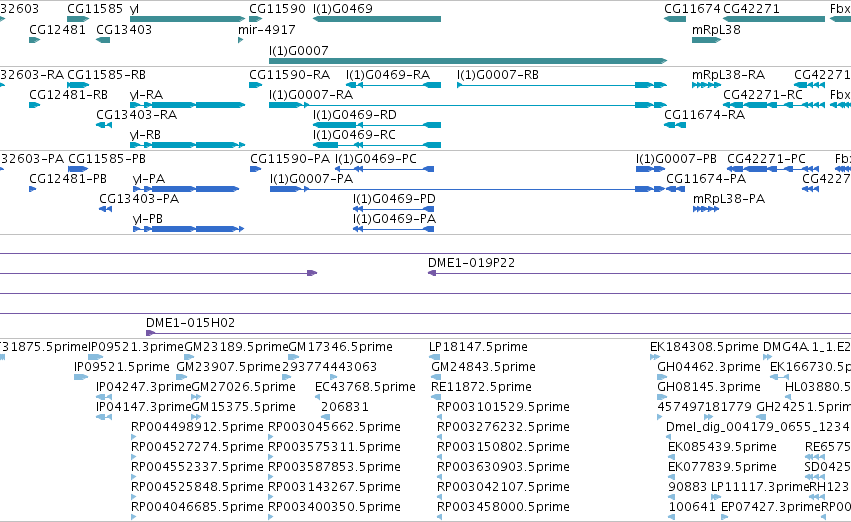Select the long l(1)G0007 gene bar
Viewport: 851px width, 522px height.
468,61
